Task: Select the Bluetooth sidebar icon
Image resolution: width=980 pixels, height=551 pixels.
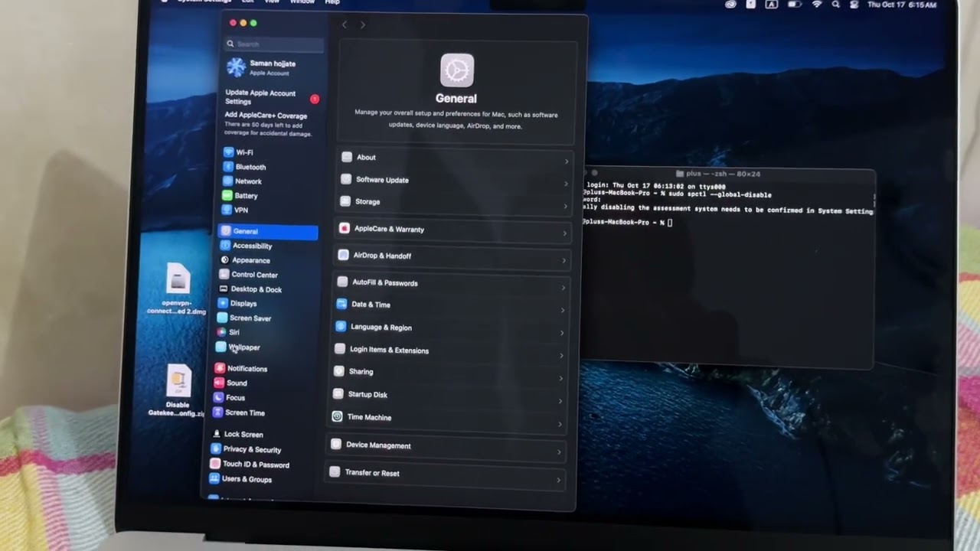Action: pyautogui.click(x=228, y=167)
